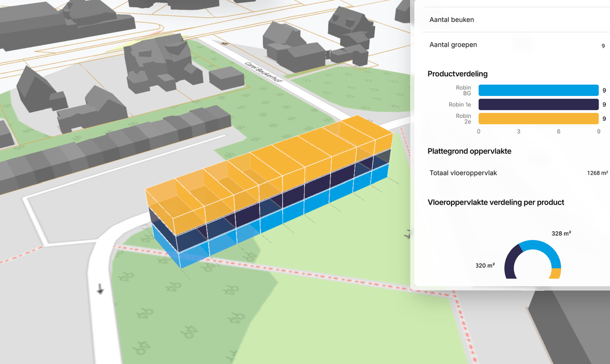610x364 pixels.
Task: Click the 1268 m² total value
Action: pyautogui.click(x=597, y=173)
